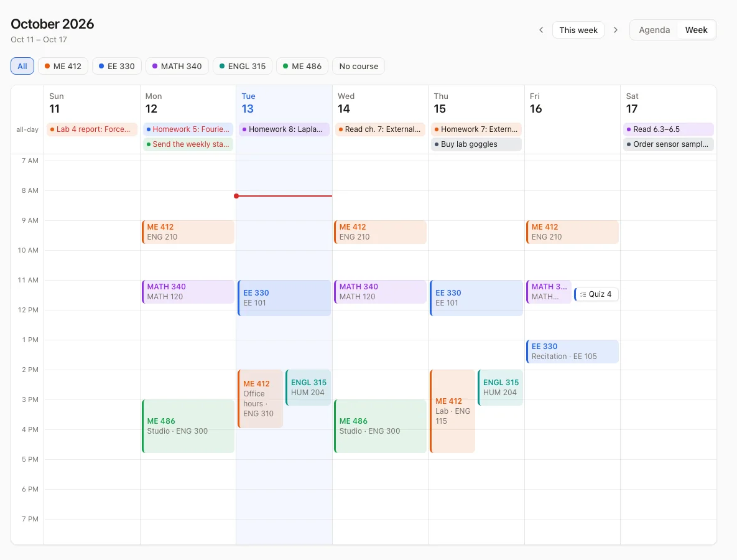The height and width of the screenshot is (560, 737).
Task: Select the Tue 13 day header
Action: point(284,103)
